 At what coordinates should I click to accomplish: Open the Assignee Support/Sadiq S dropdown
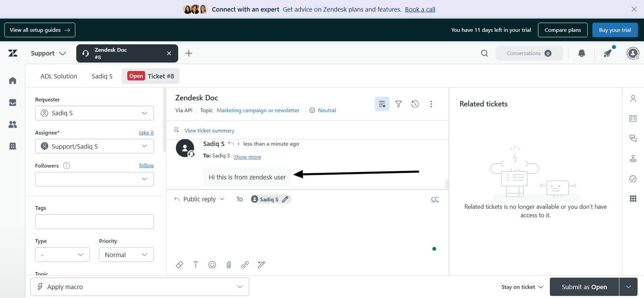95,146
